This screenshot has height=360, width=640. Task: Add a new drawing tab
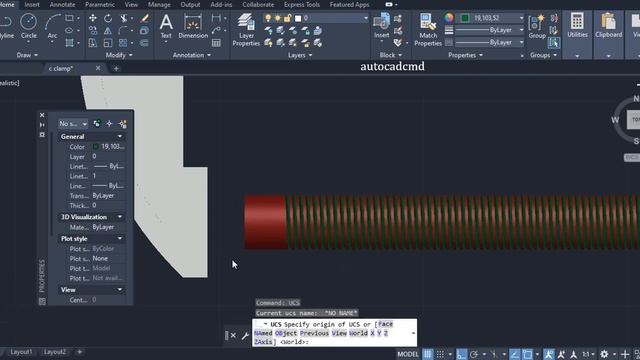click(x=116, y=69)
